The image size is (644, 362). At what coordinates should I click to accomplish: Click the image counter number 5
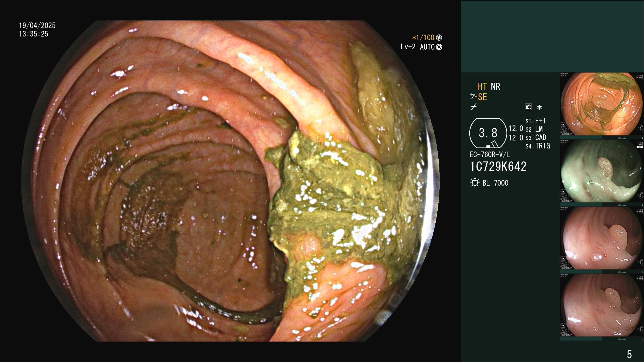pyautogui.click(x=629, y=354)
